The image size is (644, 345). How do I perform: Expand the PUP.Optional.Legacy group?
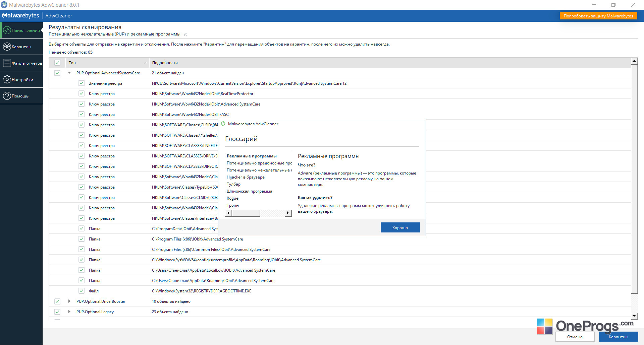tap(69, 312)
